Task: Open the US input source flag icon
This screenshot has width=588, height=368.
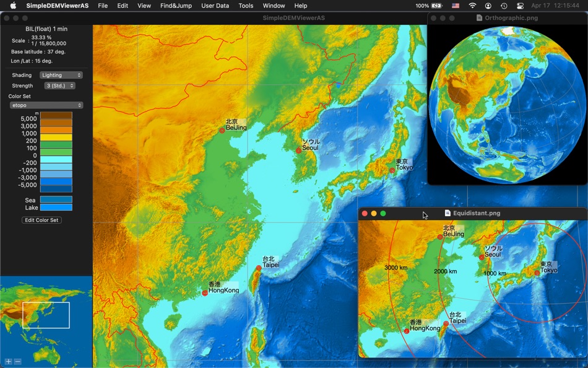Action: coord(456,6)
